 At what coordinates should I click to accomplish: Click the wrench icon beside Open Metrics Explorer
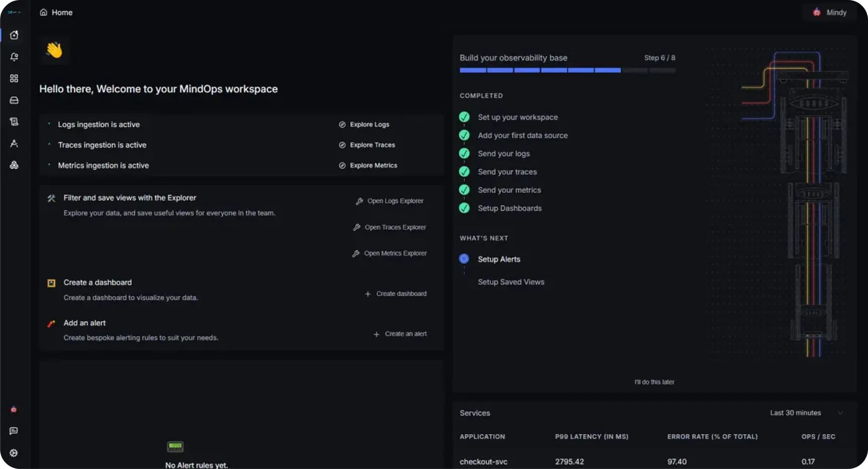(x=356, y=254)
